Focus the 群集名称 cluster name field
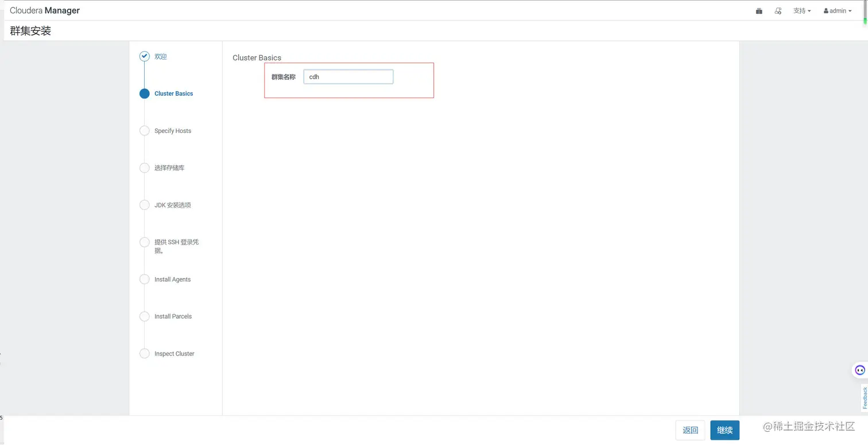The width and height of the screenshot is (868, 445). 348,77
